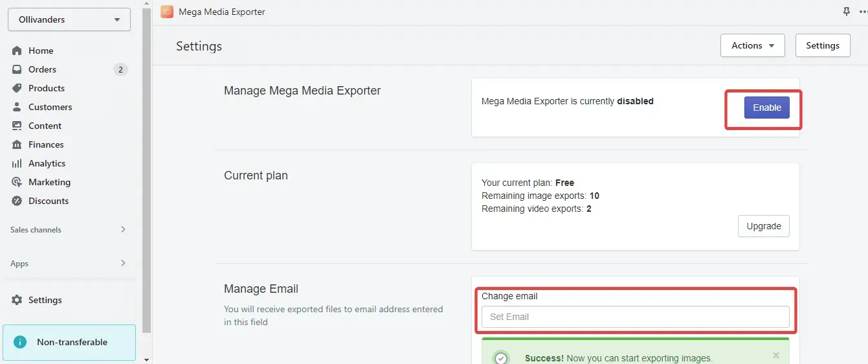Open the Marketing page
Screen dimensions: 868x364
tap(49, 182)
